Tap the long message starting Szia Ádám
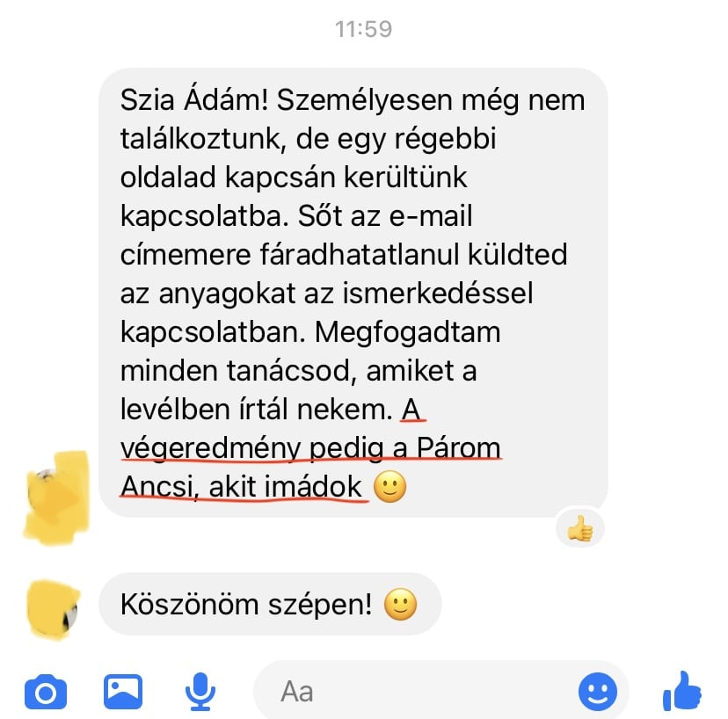 point(353,293)
